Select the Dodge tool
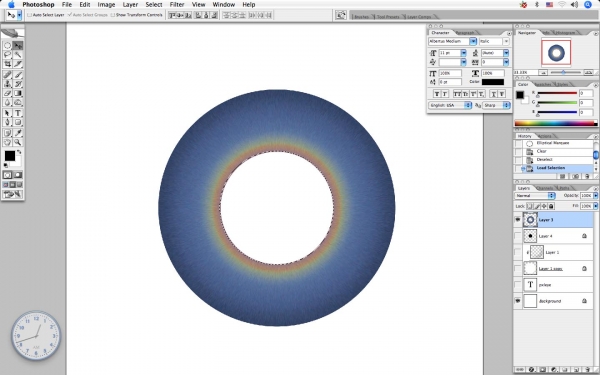The image size is (600, 375). pos(18,102)
